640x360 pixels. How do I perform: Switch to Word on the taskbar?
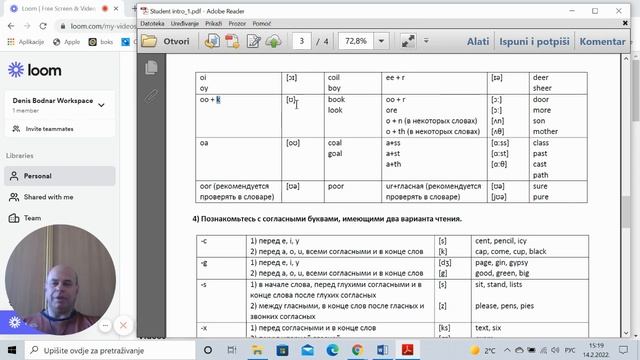pos(382,350)
